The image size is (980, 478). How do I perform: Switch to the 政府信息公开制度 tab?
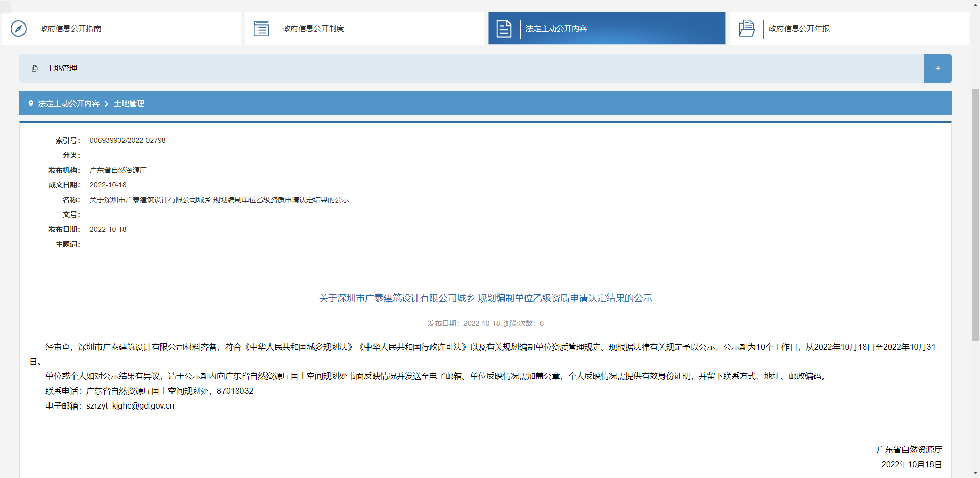313,29
